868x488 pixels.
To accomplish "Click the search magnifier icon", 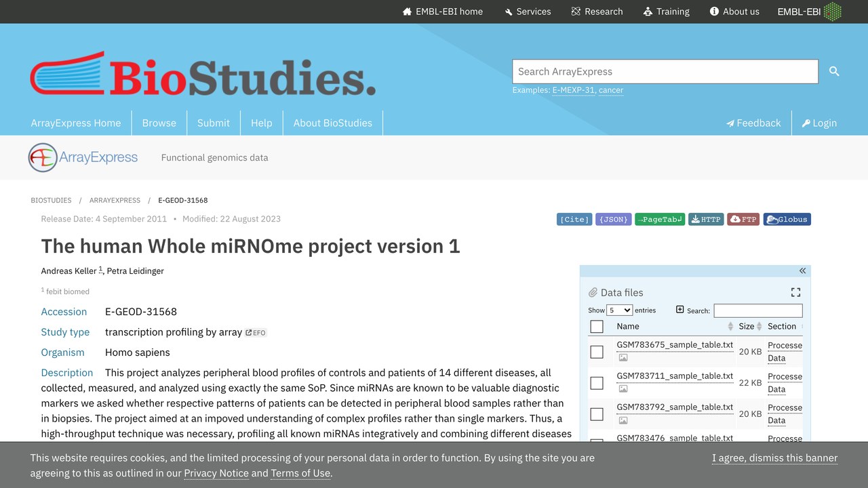I will click(x=834, y=71).
